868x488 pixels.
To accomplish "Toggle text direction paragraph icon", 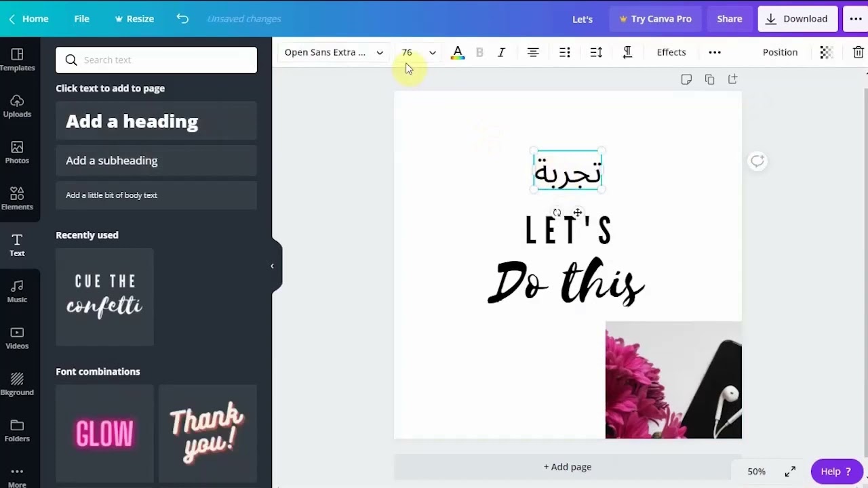I will (627, 52).
